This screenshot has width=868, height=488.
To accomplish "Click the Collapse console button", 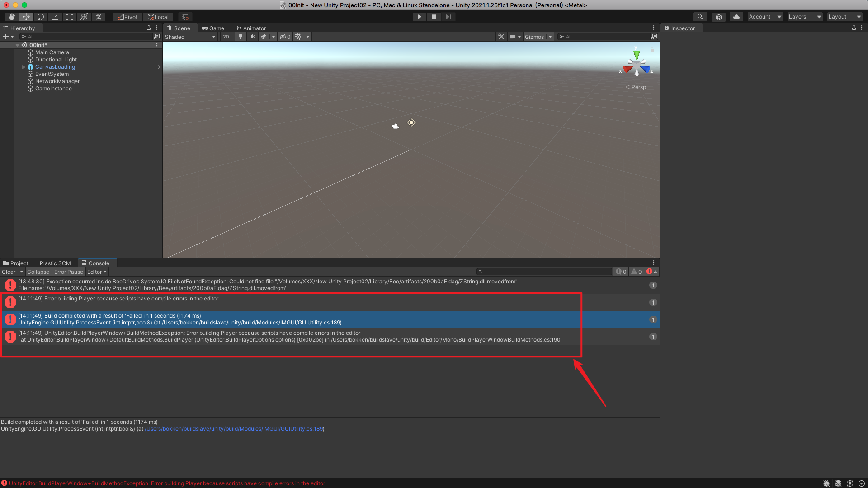I will 38,272.
